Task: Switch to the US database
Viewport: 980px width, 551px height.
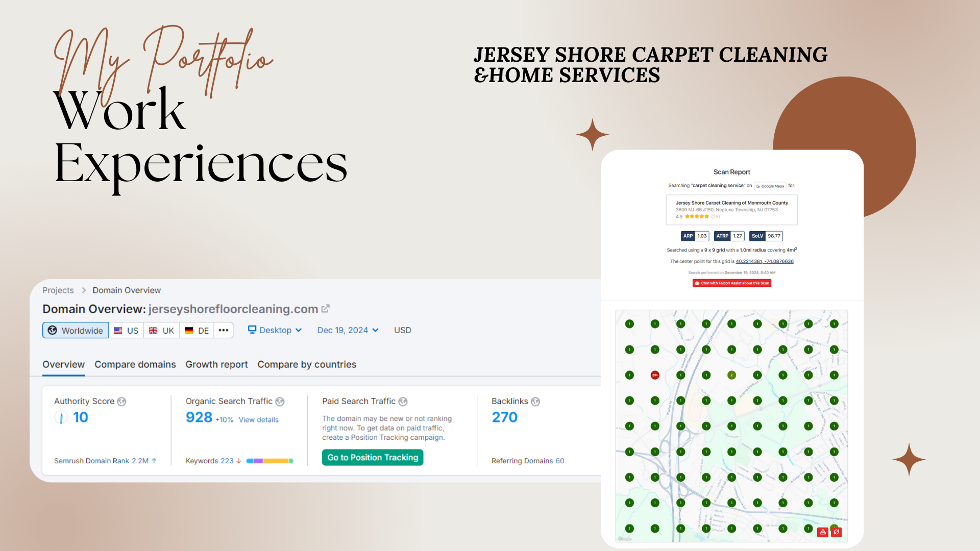Action: click(126, 330)
